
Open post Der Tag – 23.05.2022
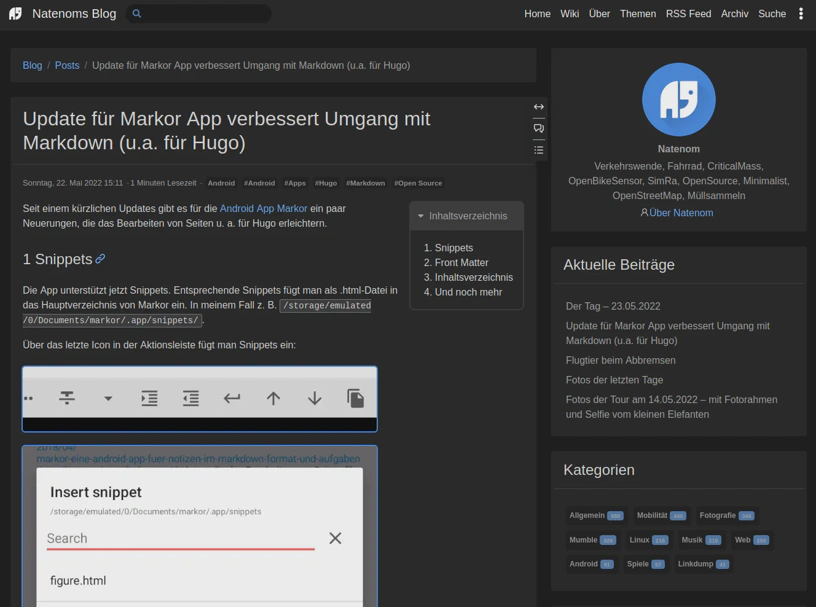click(x=613, y=306)
